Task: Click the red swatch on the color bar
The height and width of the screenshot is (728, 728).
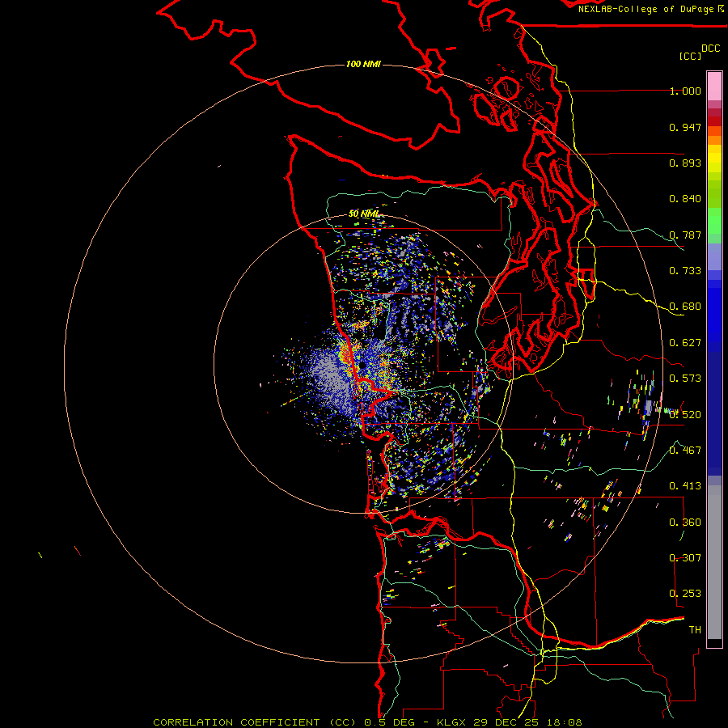Action: pos(714,121)
